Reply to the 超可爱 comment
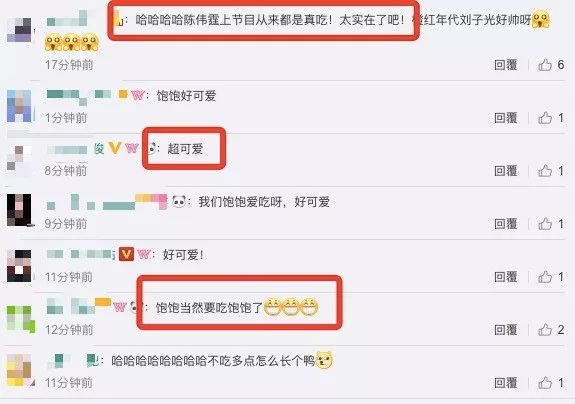The image size is (575, 404). pyautogui.click(x=506, y=170)
